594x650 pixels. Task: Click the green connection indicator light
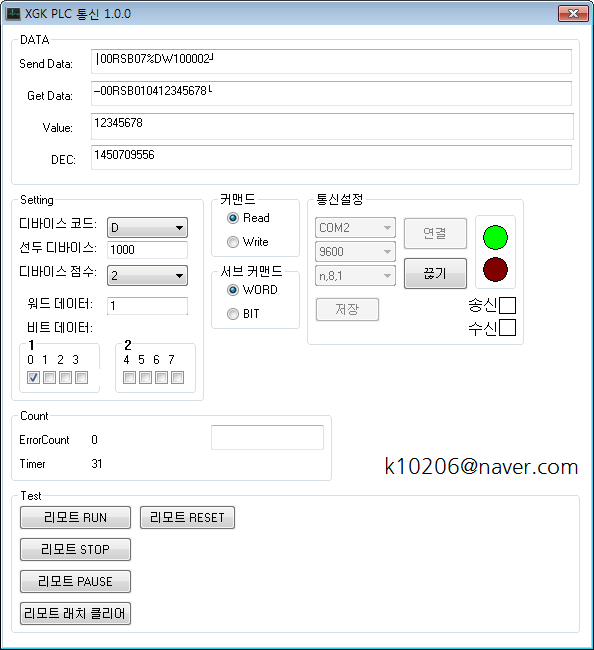(x=495, y=238)
